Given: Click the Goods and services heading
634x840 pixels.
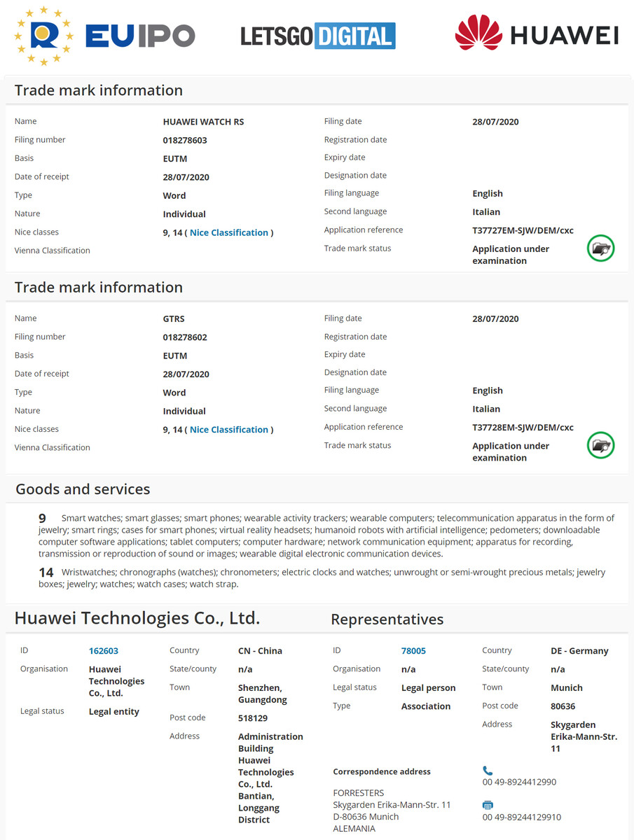Looking at the screenshot, I should [83, 489].
